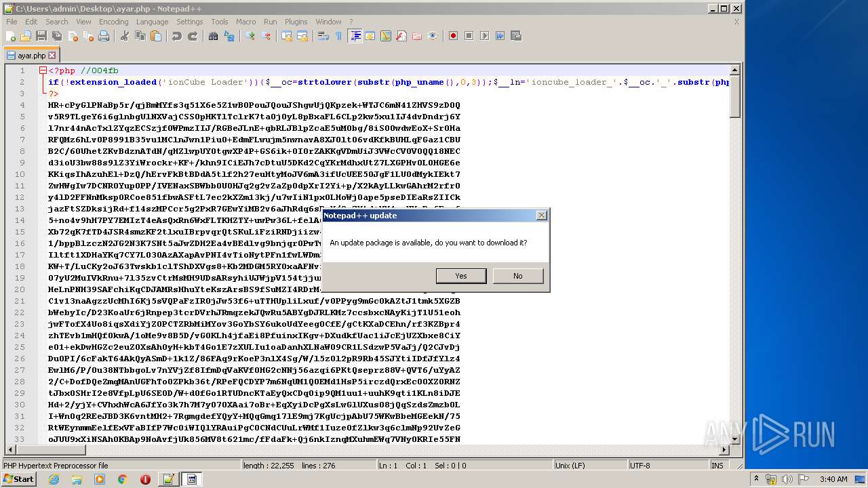Image resolution: width=868 pixels, height=488 pixels.
Task: Click Yes to download the update
Action: [461, 276]
